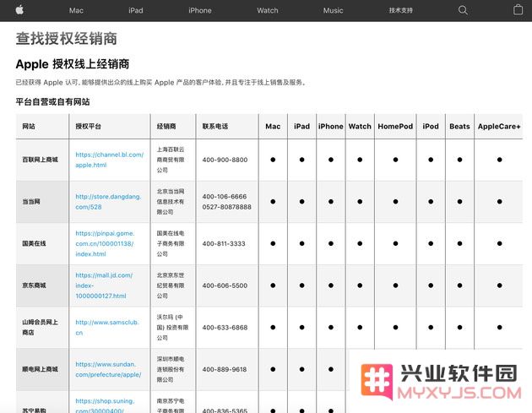The height and width of the screenshot is (413, 532).
Task: Open the Music menu item
Action: 333,10
